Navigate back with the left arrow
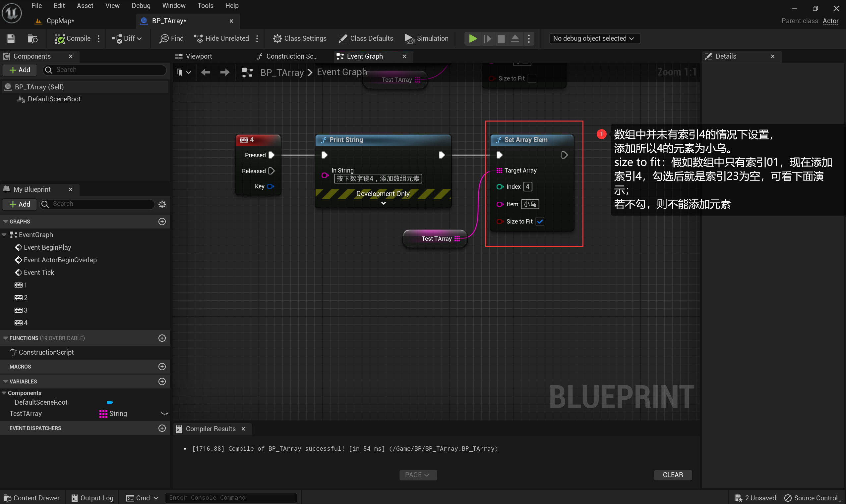This screenshot has height=504, width=846. (x=205, y=72)
